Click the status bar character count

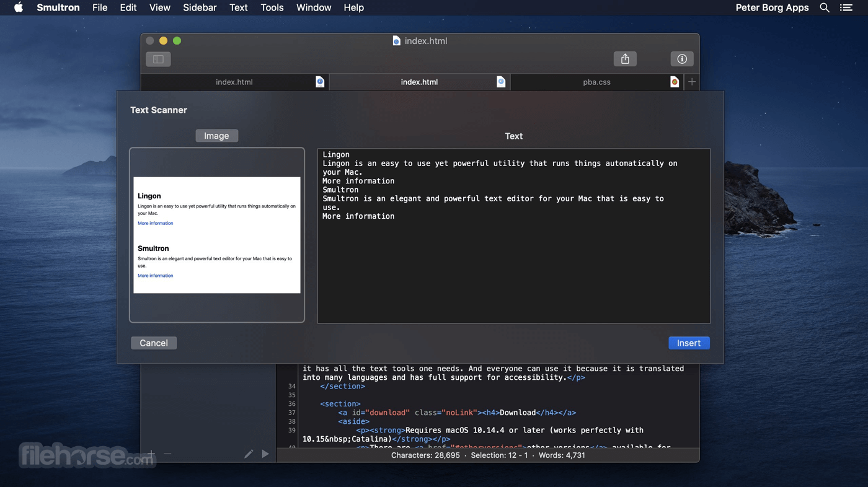[x=425, y=455]
